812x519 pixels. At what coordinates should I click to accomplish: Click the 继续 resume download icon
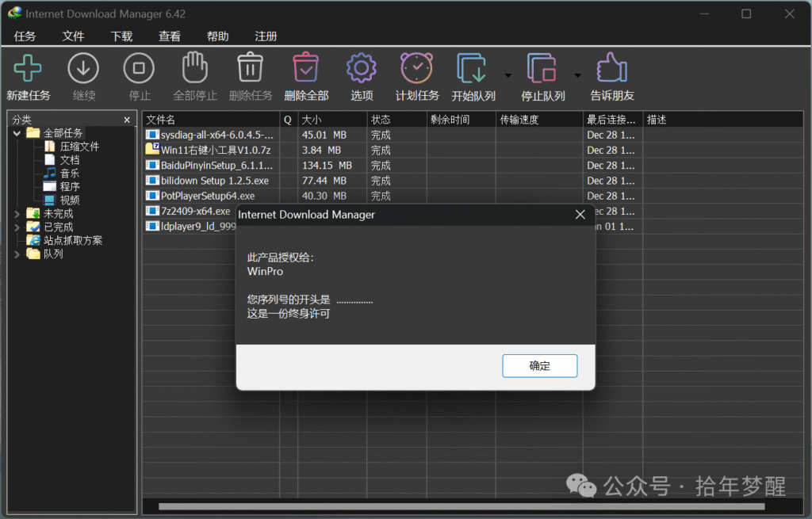83,68
